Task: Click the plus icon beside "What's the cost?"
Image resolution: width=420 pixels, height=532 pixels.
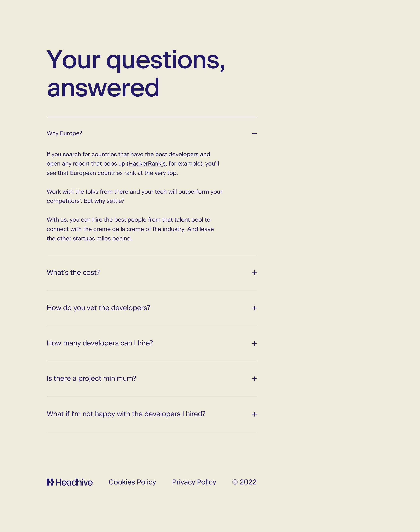Action: 255,273
